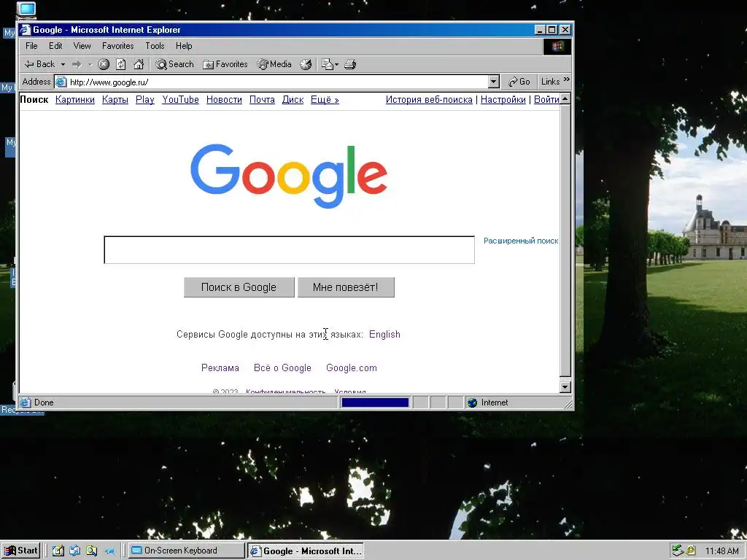Print the page with the printer icon

pyautogui.click(x=350, y=64)
